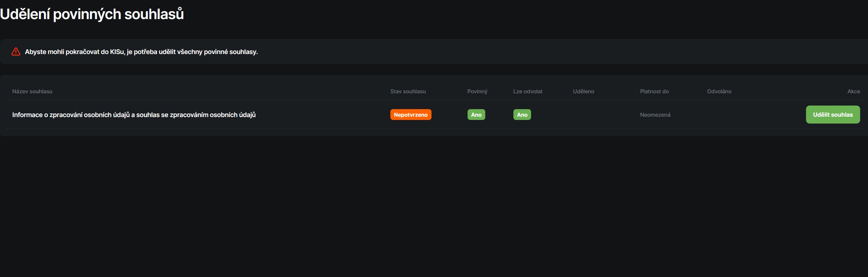Click the warning message starting with Abyste
The image size is (868, 277).
[141, 52]
